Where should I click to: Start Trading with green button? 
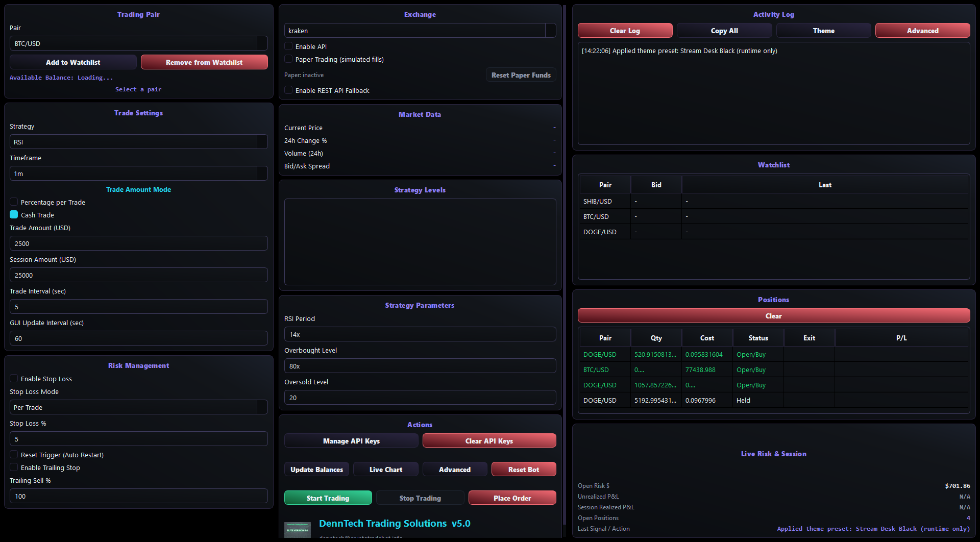pos(328,498)
